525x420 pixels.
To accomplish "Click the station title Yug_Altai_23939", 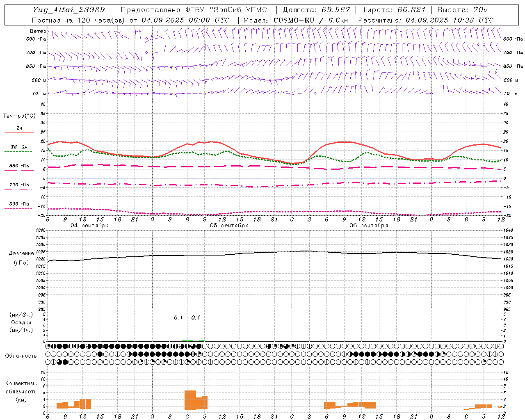I will point(69,10).
